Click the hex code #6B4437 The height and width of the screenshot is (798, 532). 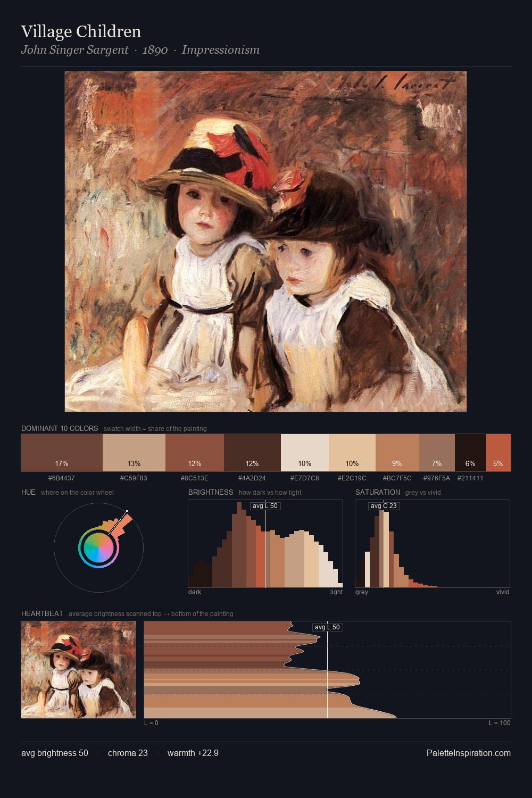pyautogui.click(x=62, y=478)
